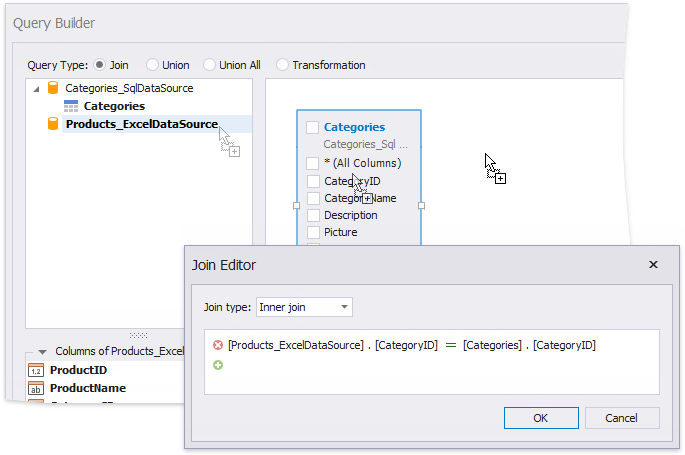Click the green add-condition plus icon
The width and height of the screenshot is (685, 455).
(x=218, y=365)
